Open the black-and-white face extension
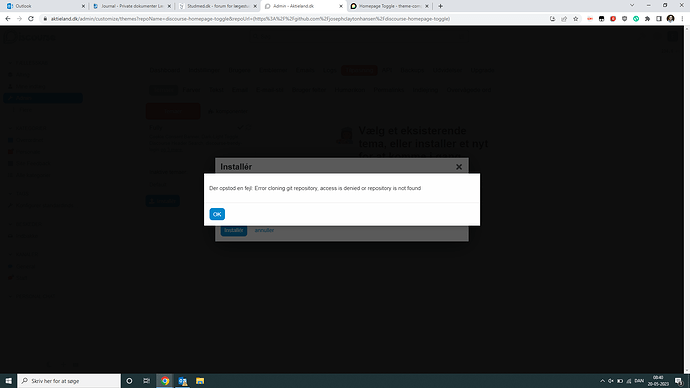Image resolution: width=690 pixels, height=388 pixels. coord(602,19)
